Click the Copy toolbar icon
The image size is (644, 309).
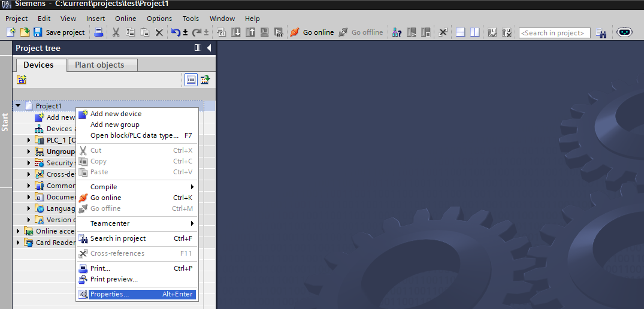(130, 32)
